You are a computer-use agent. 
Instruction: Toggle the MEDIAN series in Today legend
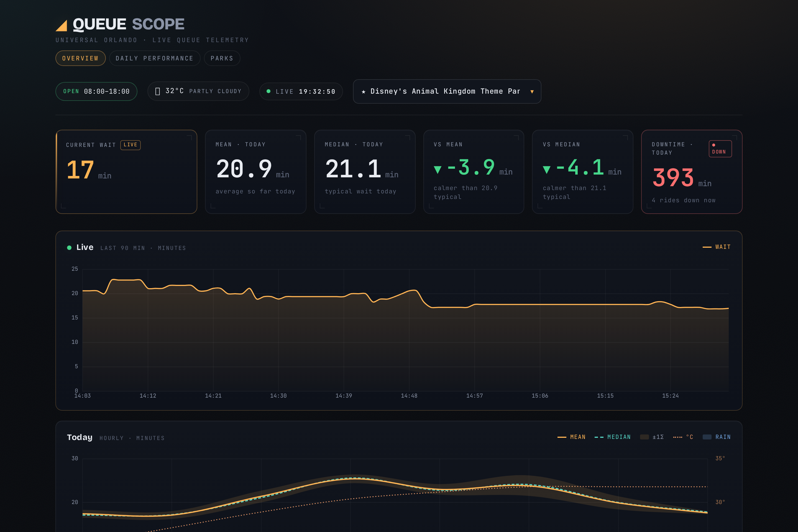pos(612,437)
